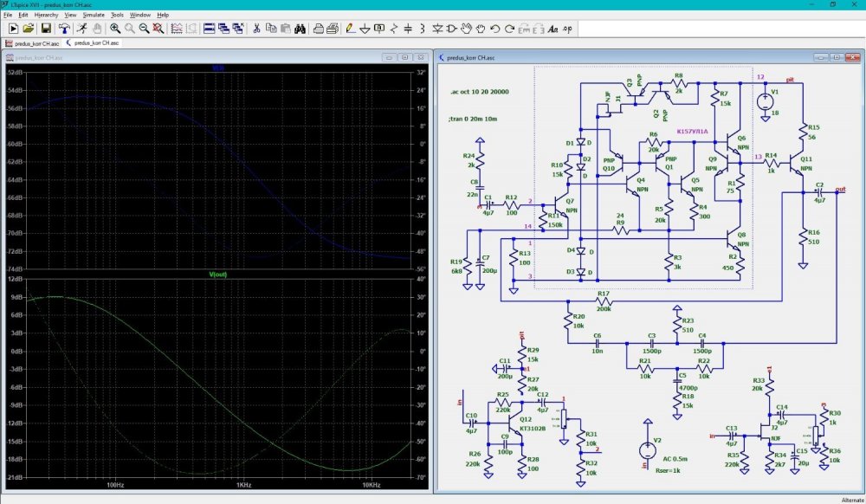Screen dimensions: 866x504
Task: Select the Capacitor component tool
Action: [410, 29]
